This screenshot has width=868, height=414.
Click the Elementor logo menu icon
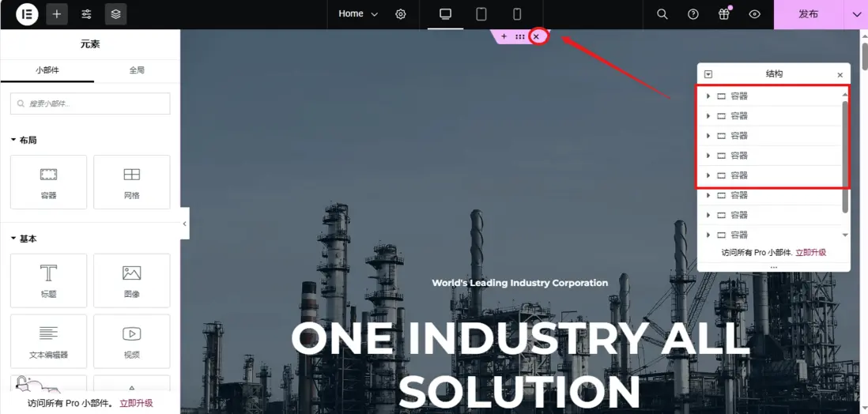coord(27,14)
